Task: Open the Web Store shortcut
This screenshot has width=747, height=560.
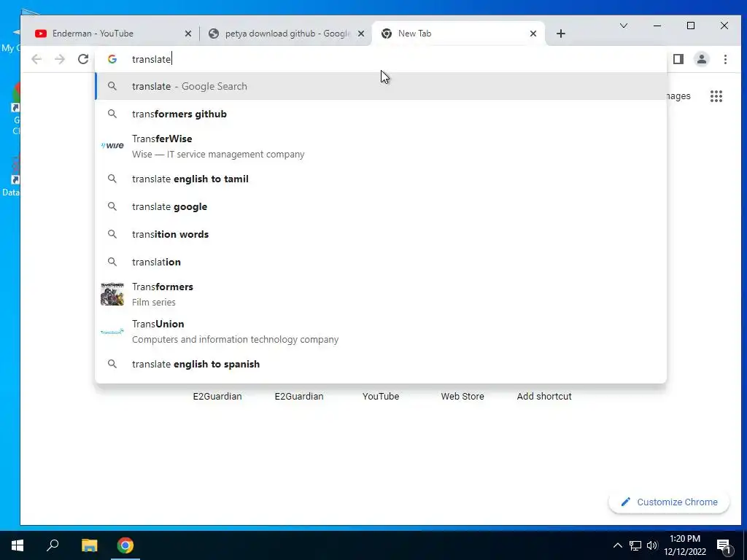Action: [462, 396]
